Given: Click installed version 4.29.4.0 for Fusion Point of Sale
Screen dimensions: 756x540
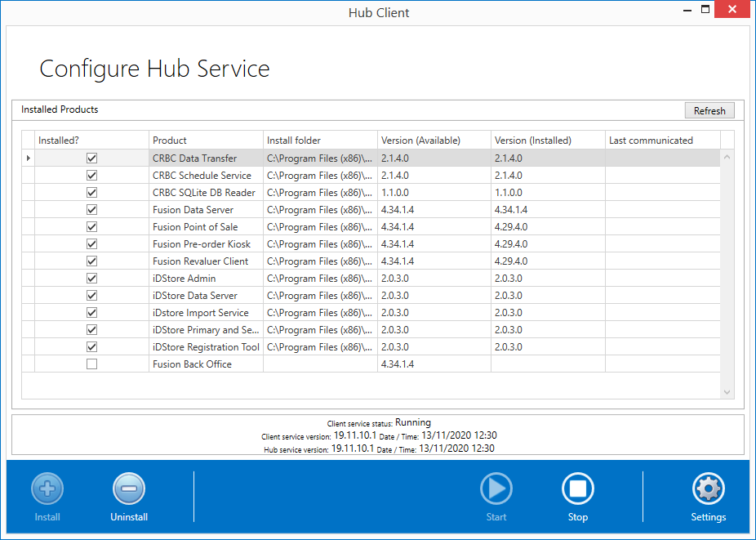Looking at the screenshot, I should [511, 227].
